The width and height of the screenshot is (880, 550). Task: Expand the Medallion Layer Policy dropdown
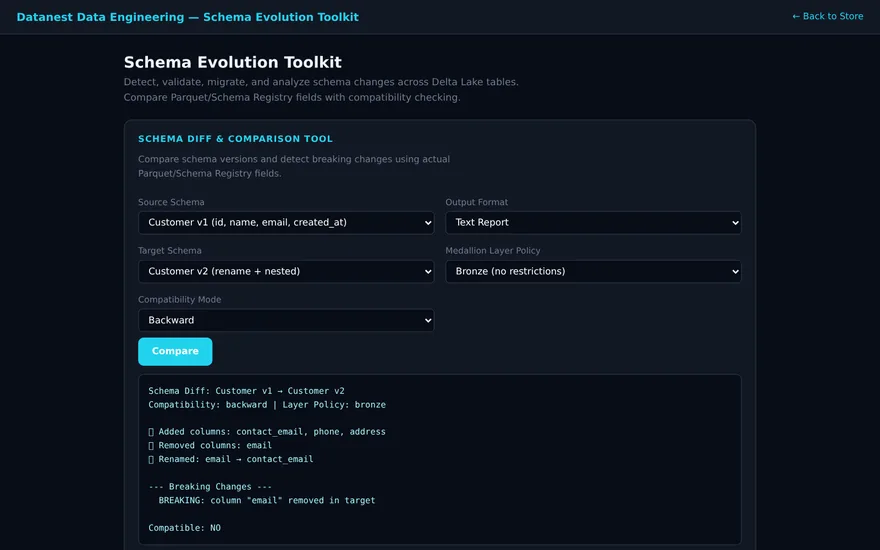[x=593, y=272]
